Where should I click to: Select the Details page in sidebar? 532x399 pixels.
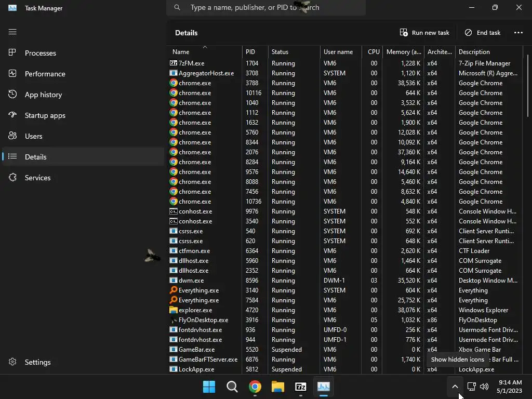[83, 157]
